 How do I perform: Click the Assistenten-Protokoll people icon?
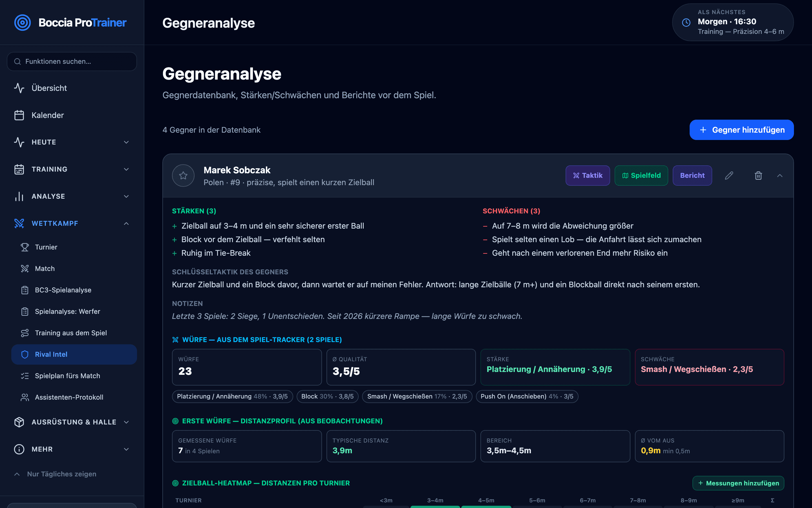25,397
